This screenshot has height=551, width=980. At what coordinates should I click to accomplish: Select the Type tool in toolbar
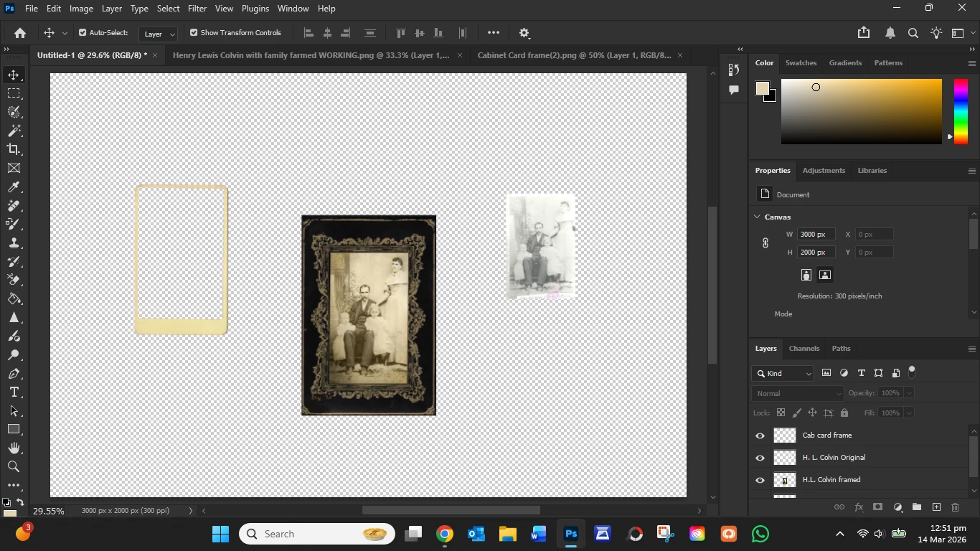(x=14, y=392)
